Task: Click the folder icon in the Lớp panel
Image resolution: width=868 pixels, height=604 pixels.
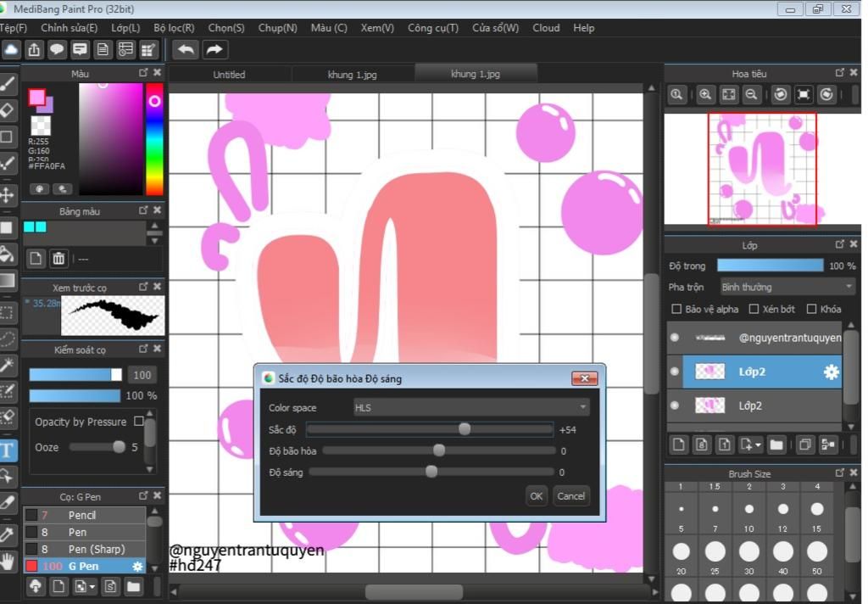Action: [776, 445]
